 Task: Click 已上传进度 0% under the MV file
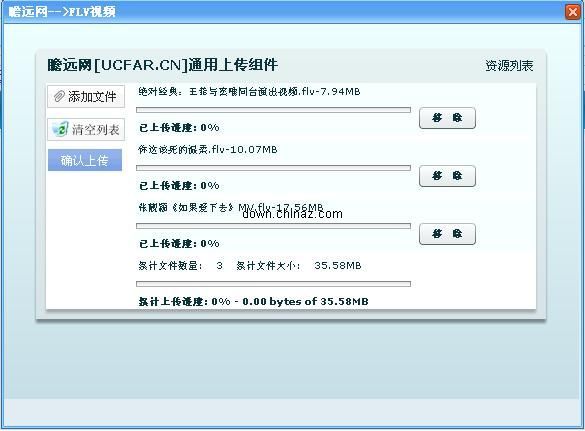(x=179, y=244)
